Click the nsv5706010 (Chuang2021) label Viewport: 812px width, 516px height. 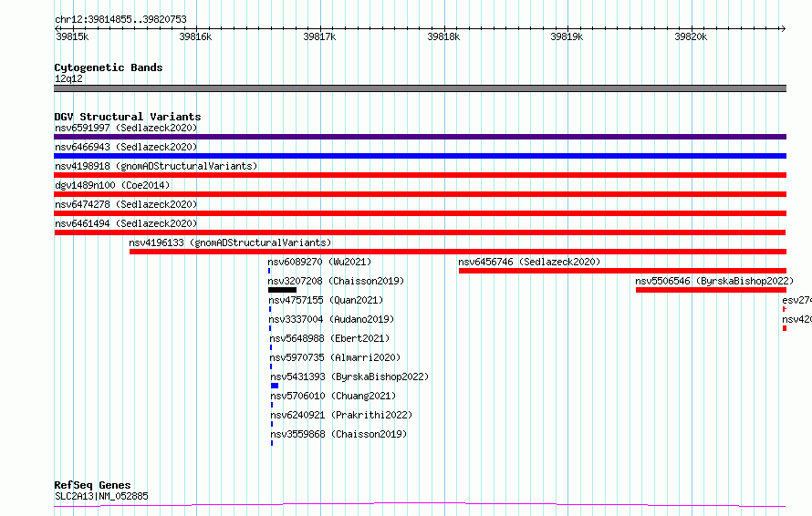333,396
